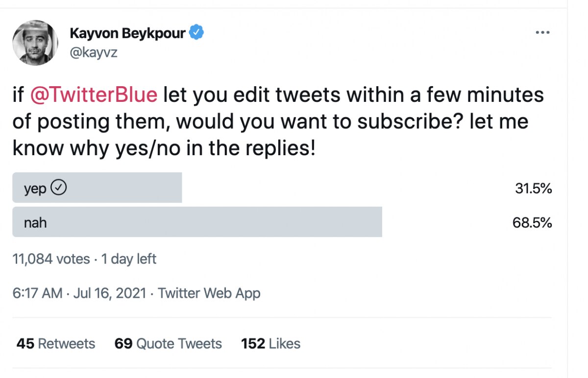Open the tweet's more options menu
The width and height of the screenshot is (588, 378).
(x=542, y=33)
